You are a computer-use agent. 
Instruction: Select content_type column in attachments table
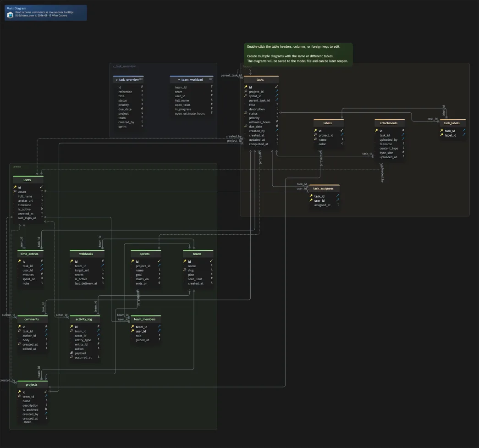[x=390, y=148]
